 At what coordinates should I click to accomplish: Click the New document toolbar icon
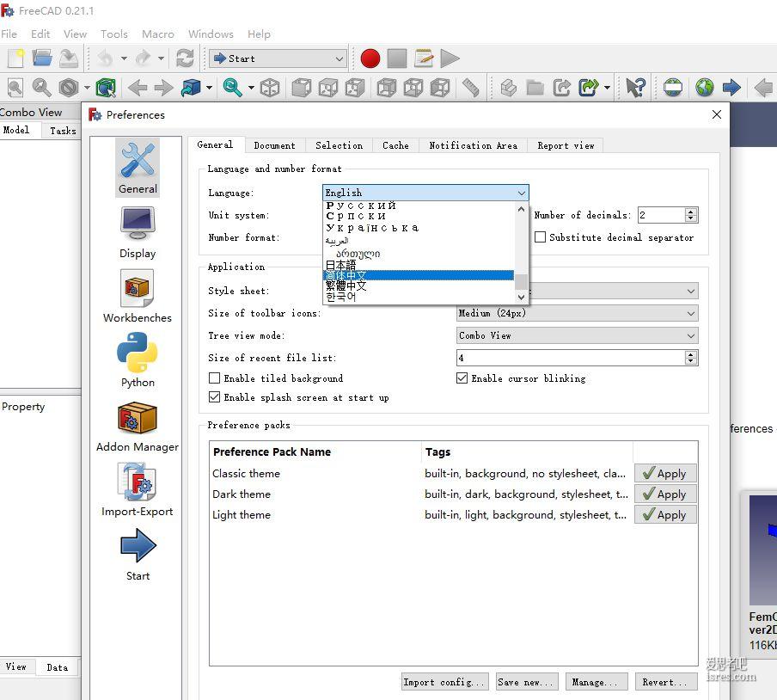click(x=15, y=58)
